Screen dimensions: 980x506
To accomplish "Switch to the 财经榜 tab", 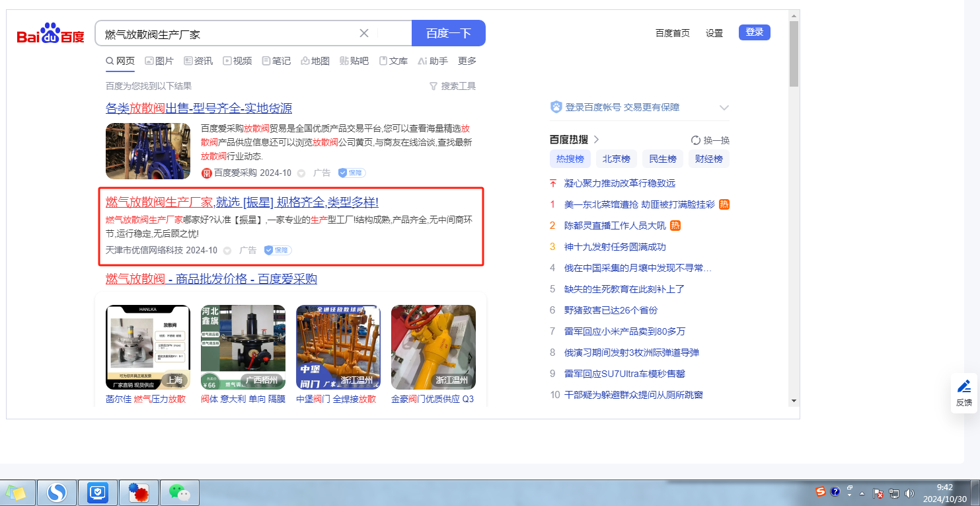I will [709, 159].
